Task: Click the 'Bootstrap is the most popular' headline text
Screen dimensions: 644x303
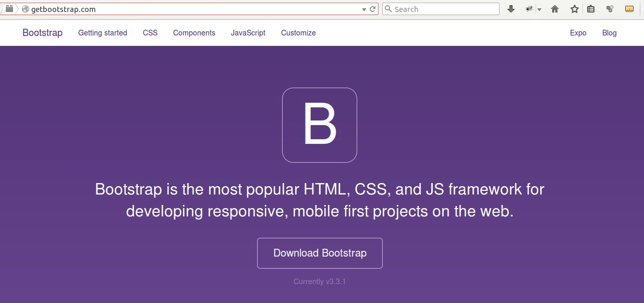Action: 320,200
